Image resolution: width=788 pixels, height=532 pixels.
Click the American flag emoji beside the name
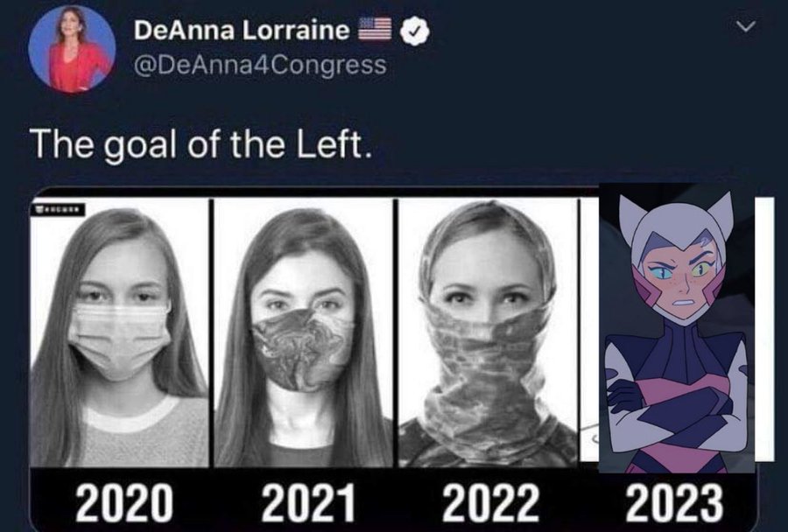375,29
